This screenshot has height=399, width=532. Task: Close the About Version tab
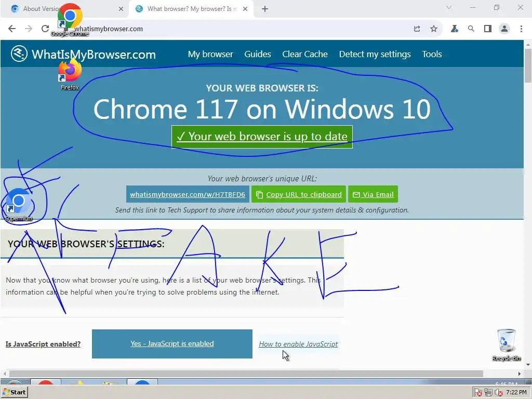(x=121, y=9)
